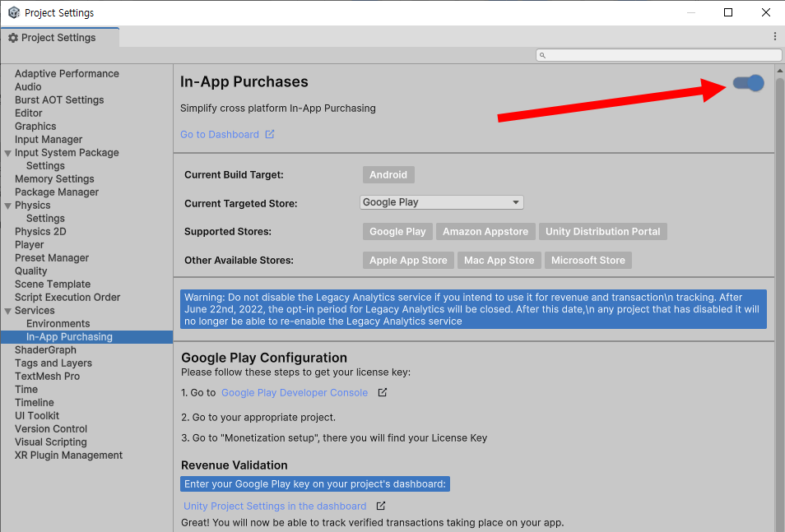Open Current Targeted Store dropdown

[x=442, y=202]
